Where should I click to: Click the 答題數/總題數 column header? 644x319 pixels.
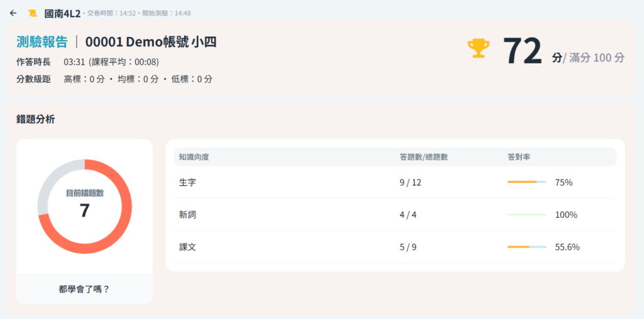pos(423,156)
